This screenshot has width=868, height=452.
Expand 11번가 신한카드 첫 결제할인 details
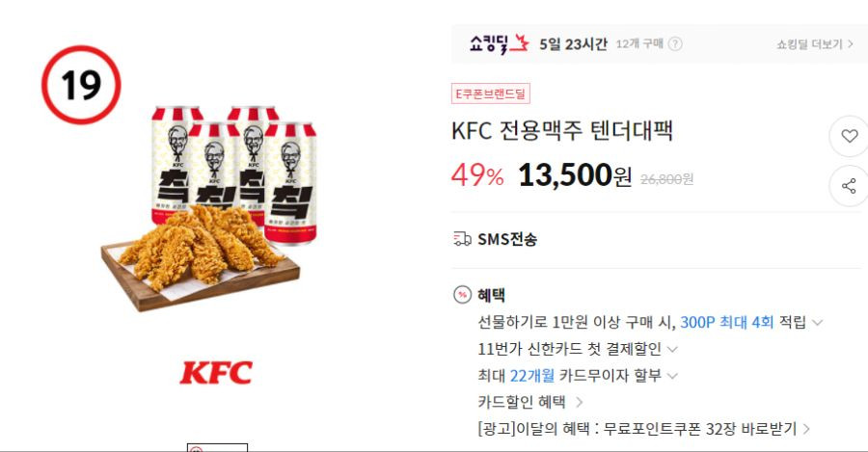click(x=672, y=349)
